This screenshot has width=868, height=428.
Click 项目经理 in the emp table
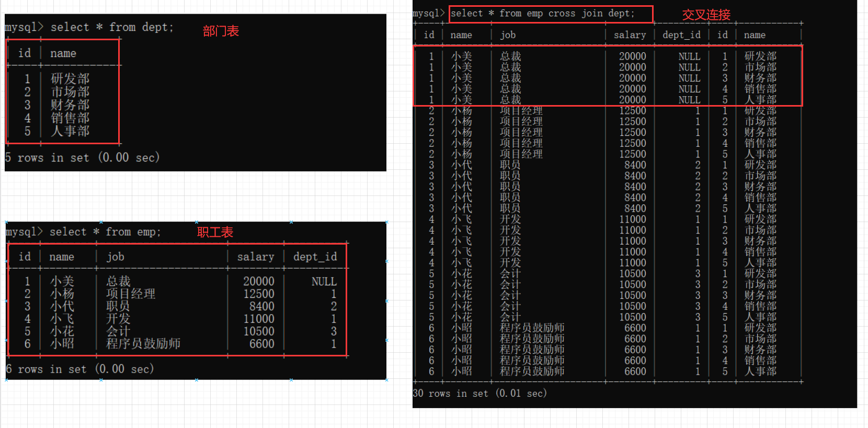(131, 294)
